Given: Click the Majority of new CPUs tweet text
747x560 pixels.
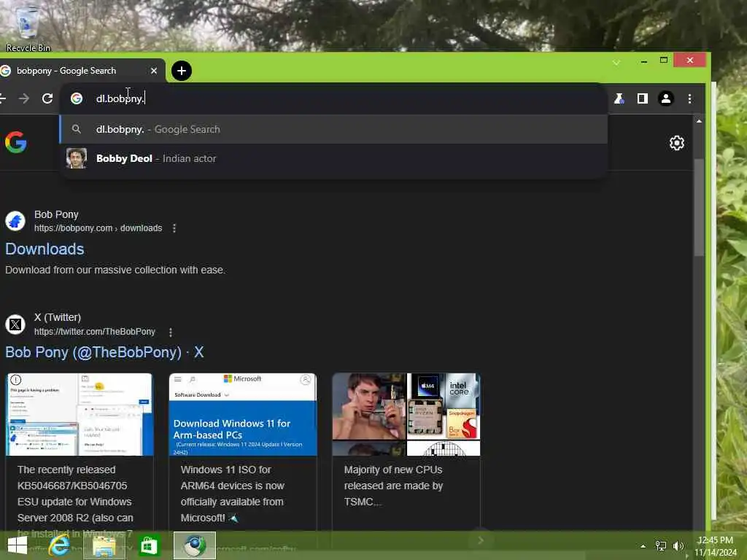Looking at the screenshot, I should point(393,486).
